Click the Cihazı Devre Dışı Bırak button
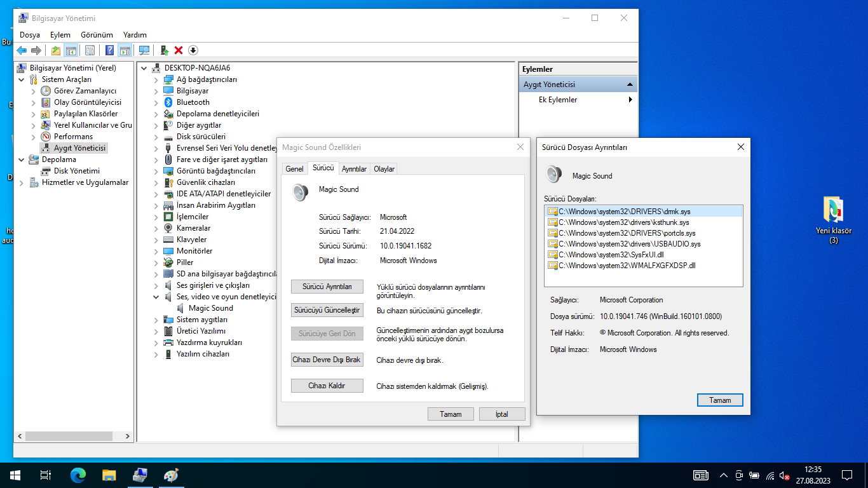The width and height of the screenshot is (868, 488). point(327,360)
